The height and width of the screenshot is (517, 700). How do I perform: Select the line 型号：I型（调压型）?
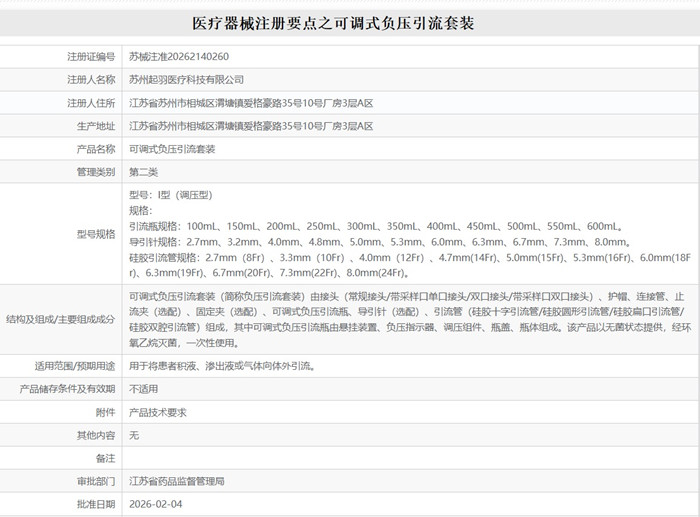171,195
